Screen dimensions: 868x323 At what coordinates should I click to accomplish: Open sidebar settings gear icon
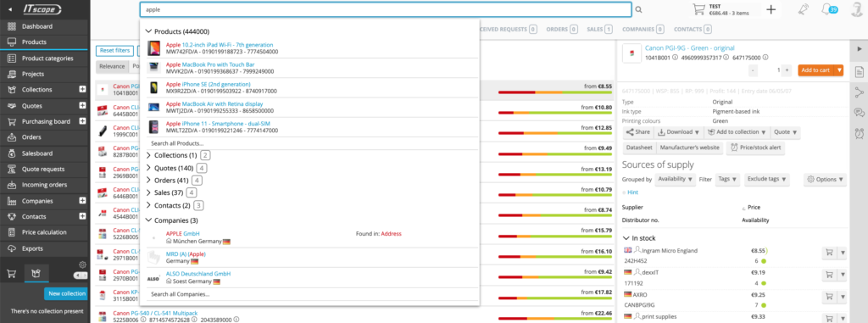tap(82, 265)
